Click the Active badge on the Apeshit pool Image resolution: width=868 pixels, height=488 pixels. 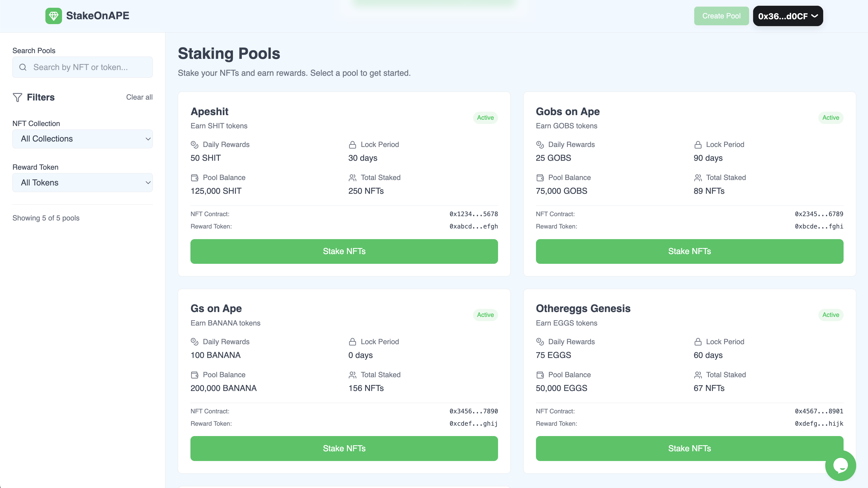tap(485, 117)
